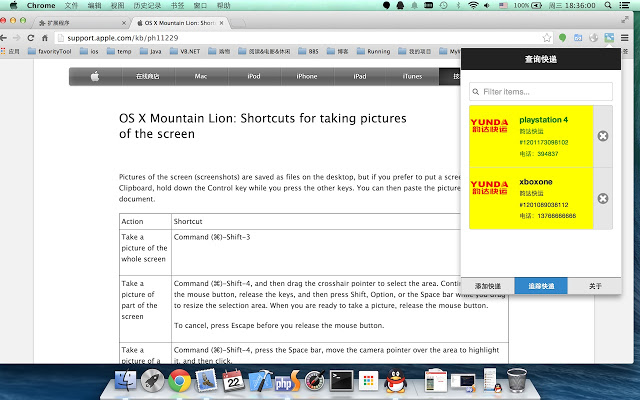The height and width of the screenshot is (400, 640).
Task: Click the clock showing 18:36:00
Action: 572,5
